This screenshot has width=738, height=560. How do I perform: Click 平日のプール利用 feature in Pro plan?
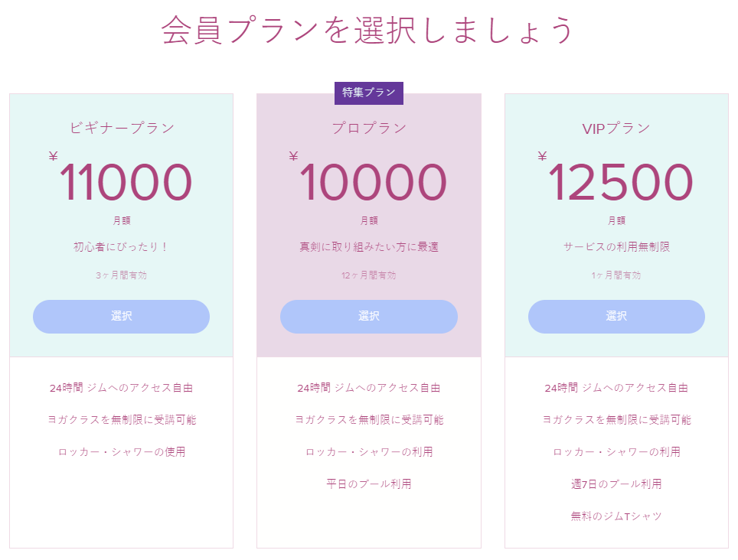point(369,483)
